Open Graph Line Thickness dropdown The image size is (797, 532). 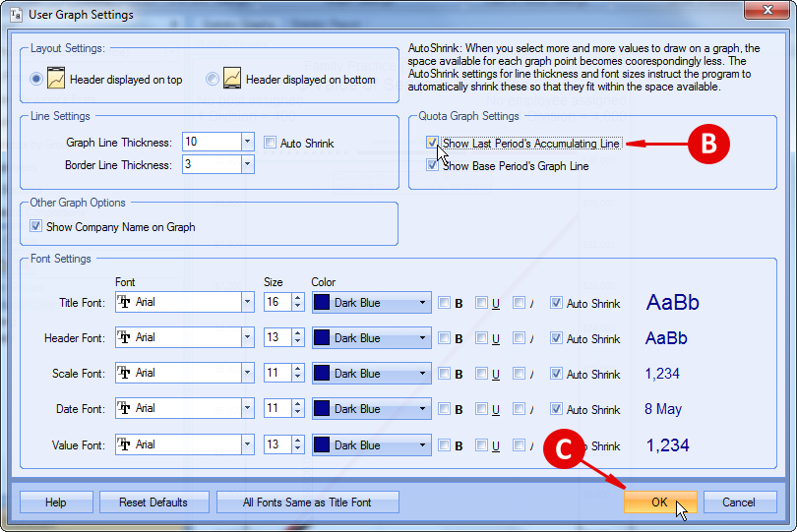pyautogui.click(x=247, y=143)
